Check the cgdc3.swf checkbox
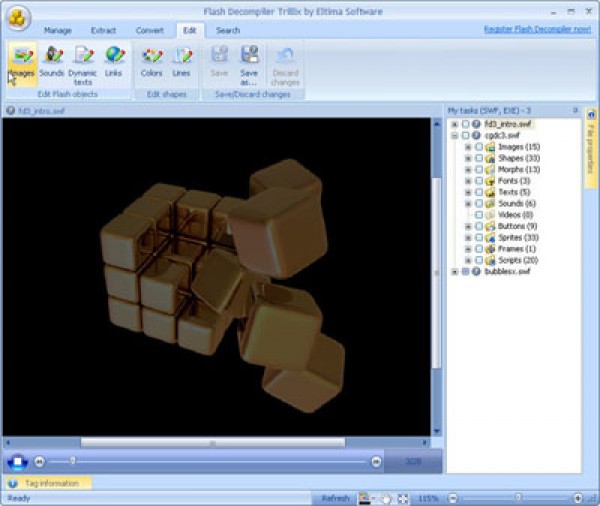The width and height of the screenshot is (600, 506). 466,135
